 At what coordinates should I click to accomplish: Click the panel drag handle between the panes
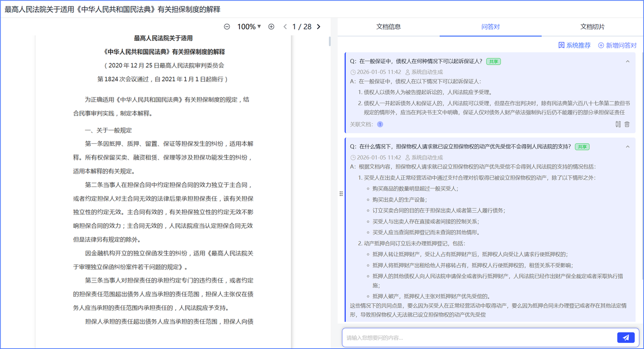[341, 193]
